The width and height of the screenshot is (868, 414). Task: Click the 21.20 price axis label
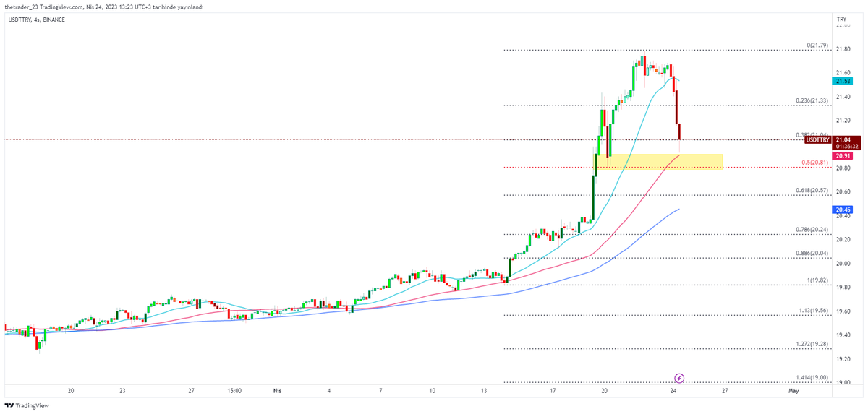point(842,121)
